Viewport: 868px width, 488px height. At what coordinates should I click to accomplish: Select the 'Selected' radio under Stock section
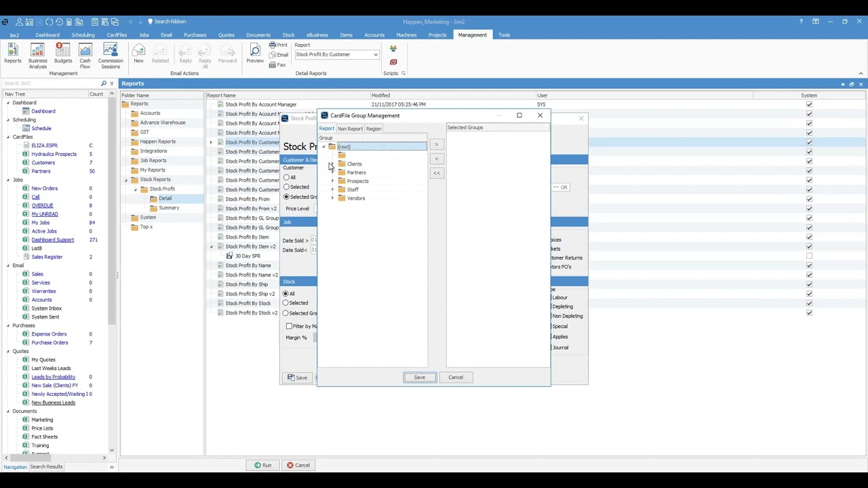pyautogui.click(x=285, y=303)
